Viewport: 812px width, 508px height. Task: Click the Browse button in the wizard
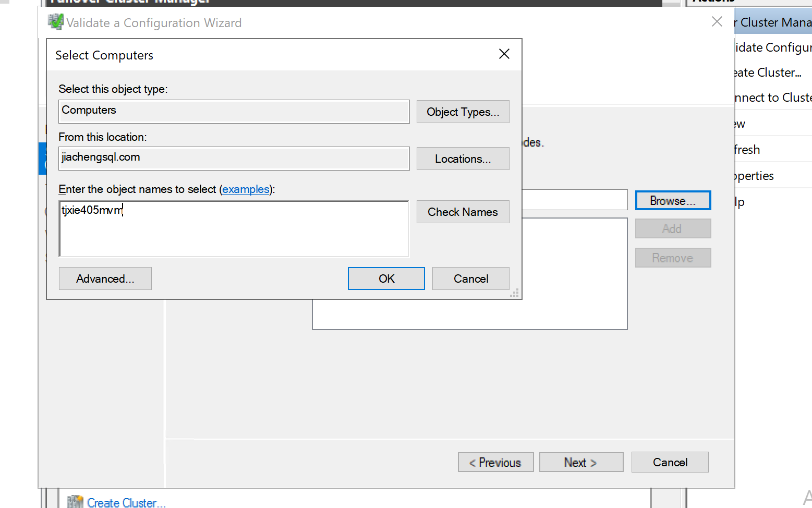(672, 201)
